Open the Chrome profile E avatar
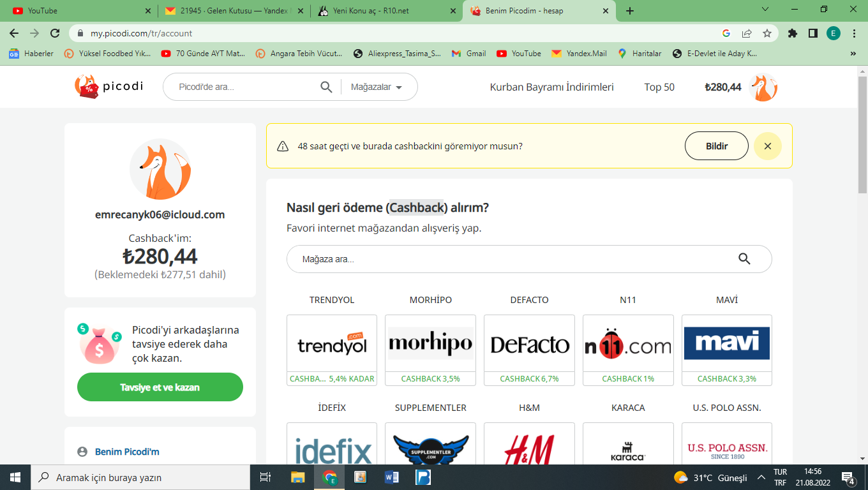Image resolution: width=868 pixels, height=490 pixels. pos(834,33)
